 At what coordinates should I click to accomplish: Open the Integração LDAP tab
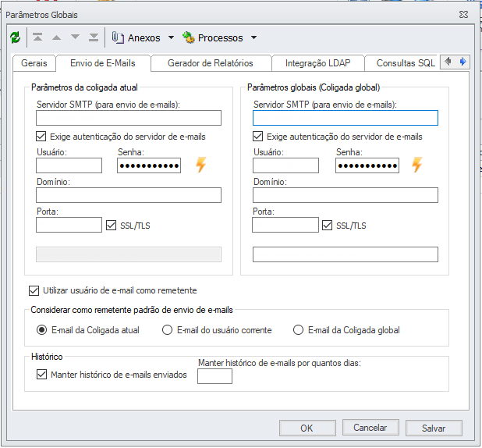click(318, 63)
